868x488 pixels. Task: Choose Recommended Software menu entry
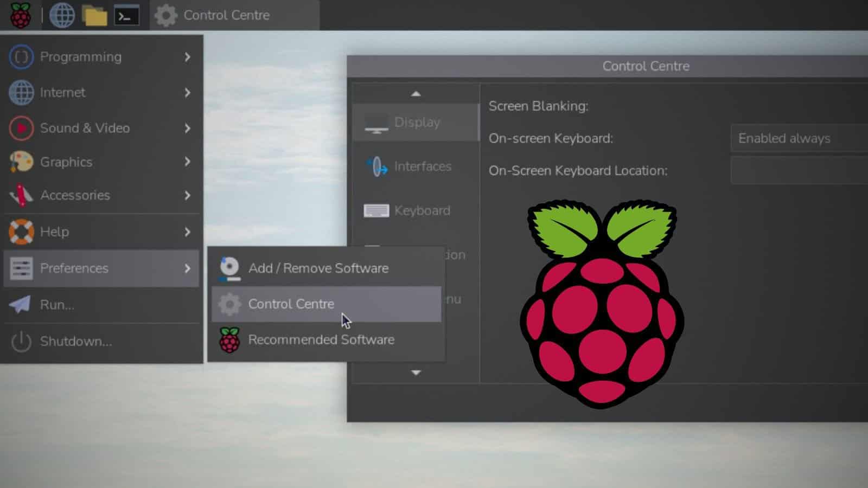pos(326,340)
